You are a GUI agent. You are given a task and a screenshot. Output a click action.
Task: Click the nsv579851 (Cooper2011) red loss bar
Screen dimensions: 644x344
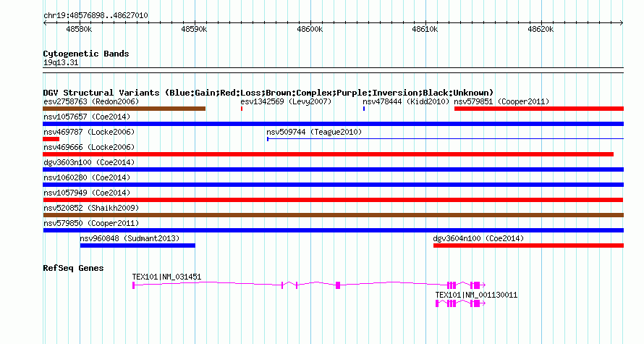[x=539, y=109]
